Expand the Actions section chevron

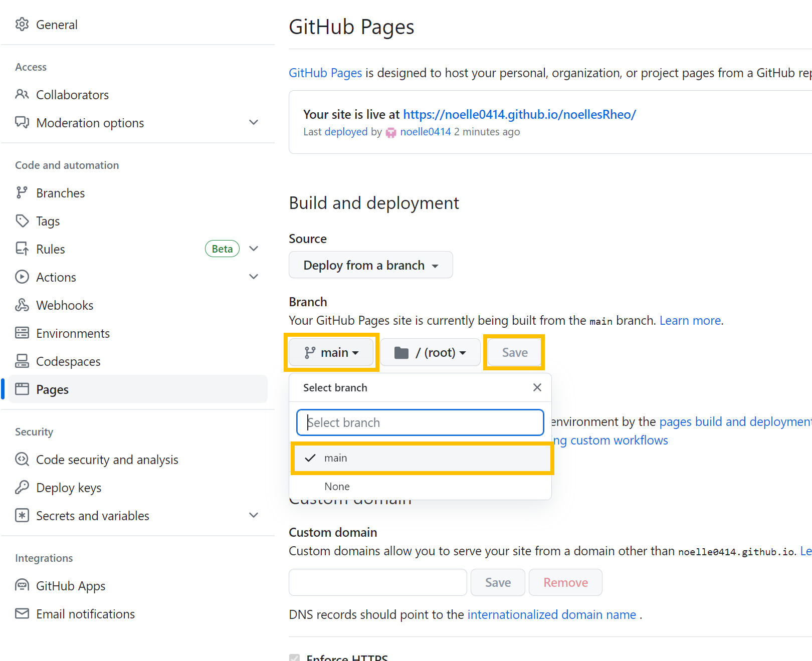254,277
